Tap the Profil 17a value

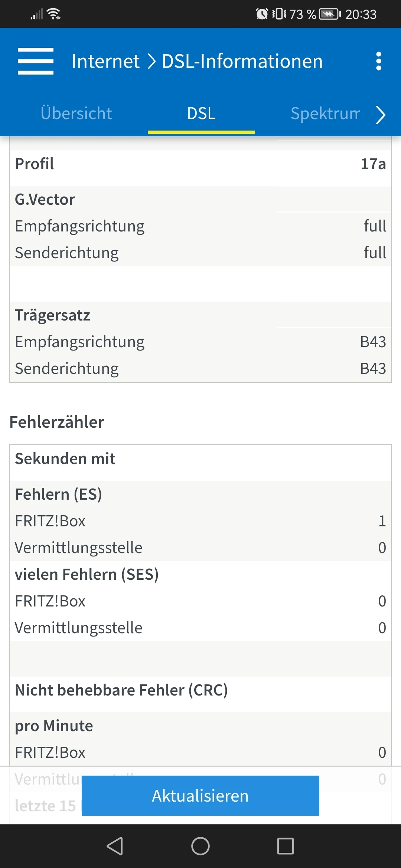[x=373, y=164]
